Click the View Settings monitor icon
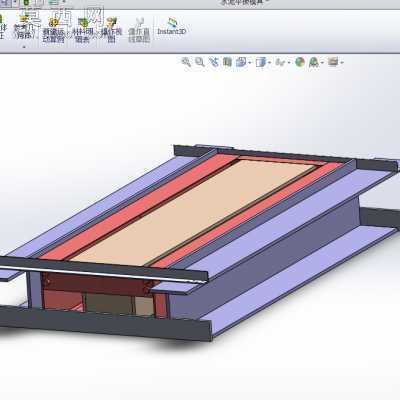 [333, 61]
